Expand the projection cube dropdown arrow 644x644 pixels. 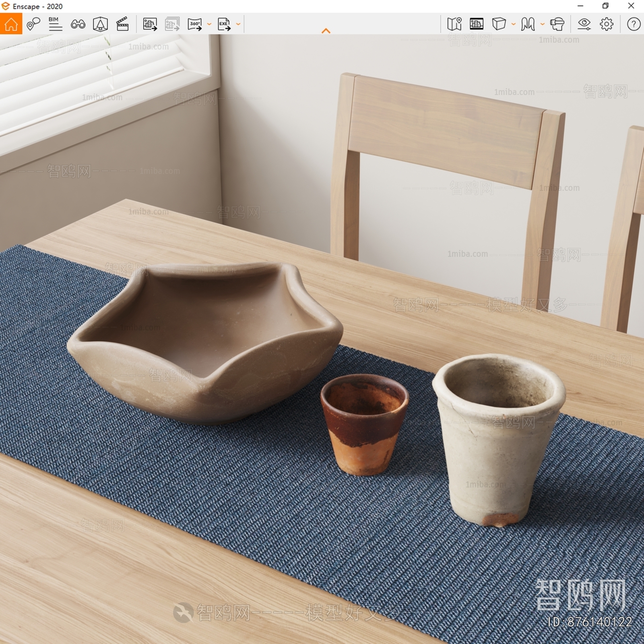tap(514, 24)
